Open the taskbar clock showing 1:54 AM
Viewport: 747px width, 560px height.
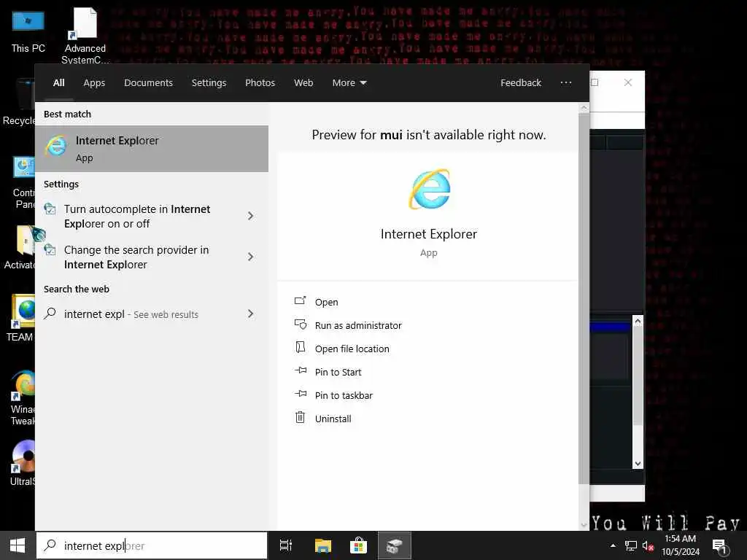[681, 545]
